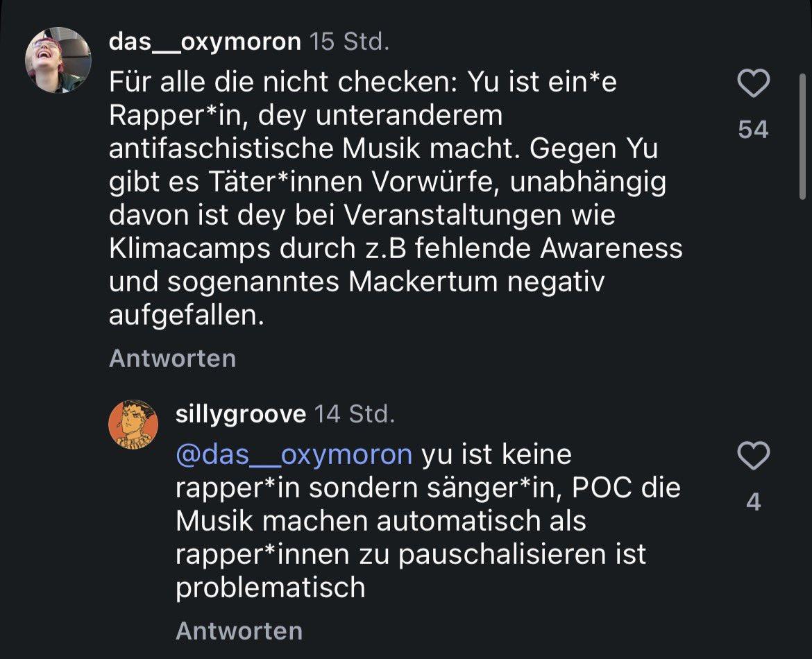Image resolution: width=812 pixels, height=659 pixels.
Task: Click the scrollbar thumb on the right
Action: 803,136
